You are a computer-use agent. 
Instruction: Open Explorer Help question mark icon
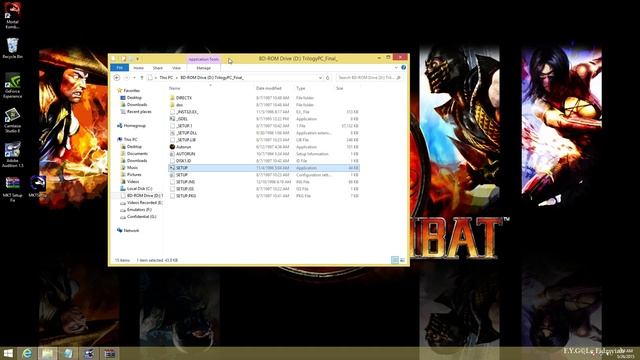[x=403, y=67]
